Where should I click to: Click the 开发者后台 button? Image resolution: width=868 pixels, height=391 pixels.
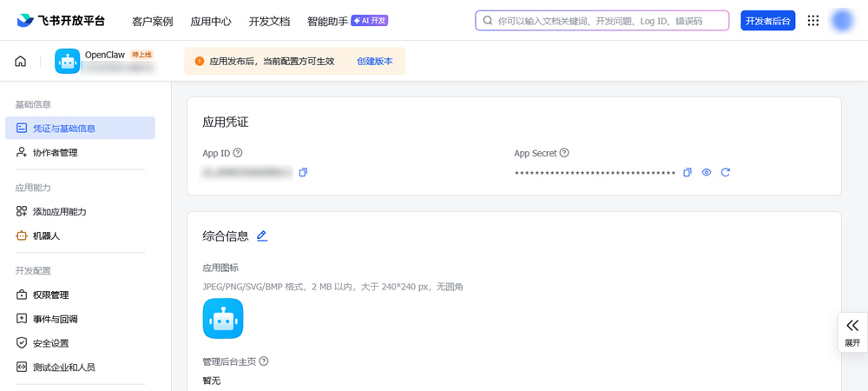point(767,21)
